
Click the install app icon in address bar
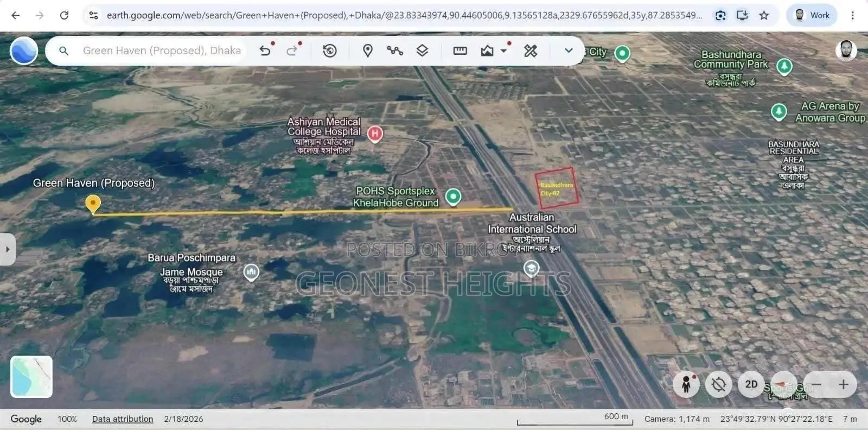point(742,15)
